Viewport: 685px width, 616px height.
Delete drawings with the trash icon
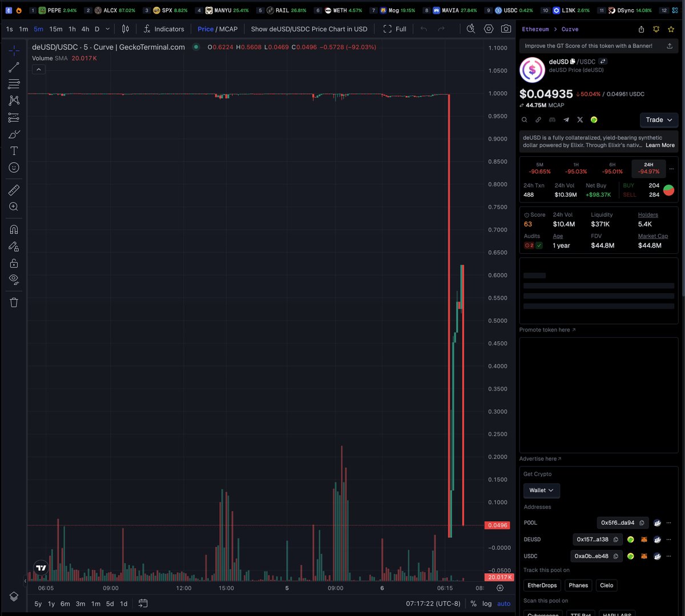coord(14,302)
